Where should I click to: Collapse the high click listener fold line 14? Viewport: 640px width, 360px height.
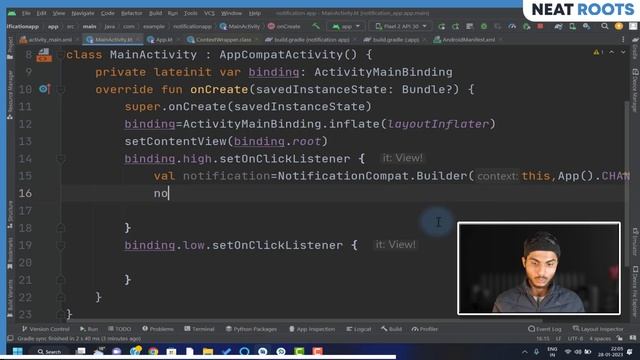tap(61, 158)
